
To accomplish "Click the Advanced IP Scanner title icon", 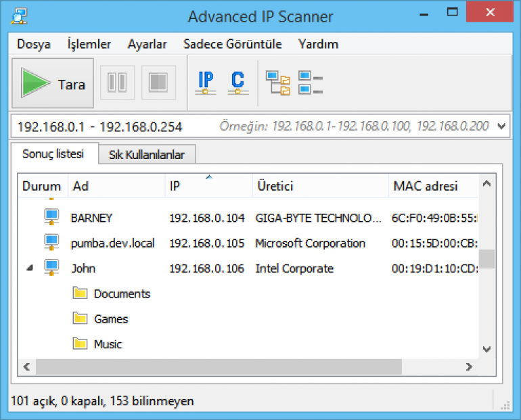I will point(19,17).
